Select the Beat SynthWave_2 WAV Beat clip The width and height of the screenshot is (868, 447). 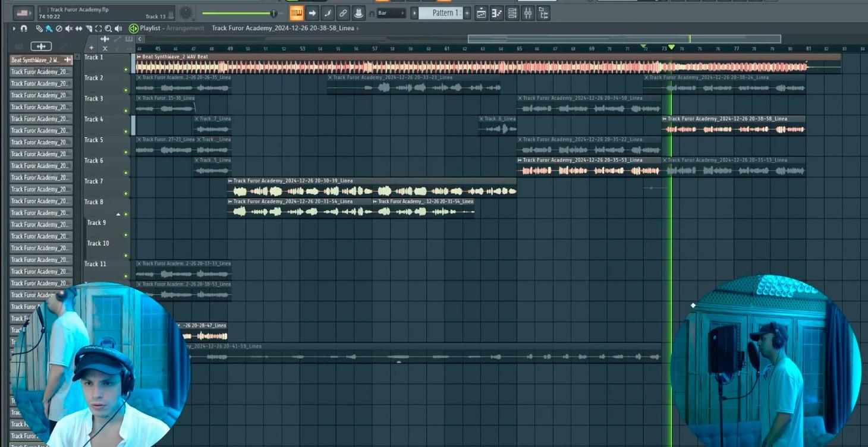pyautogui.click(x=488, y=64)
